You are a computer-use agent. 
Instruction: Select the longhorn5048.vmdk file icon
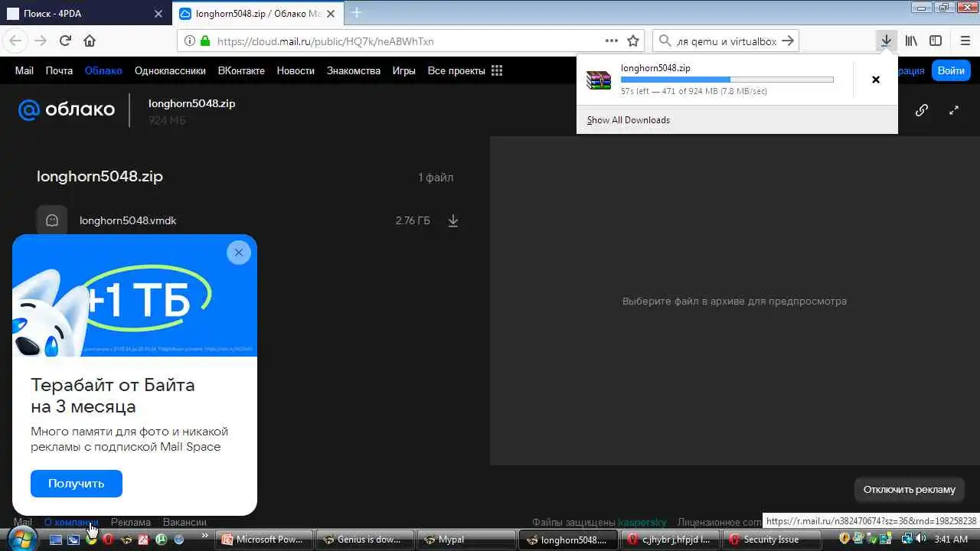52,220
